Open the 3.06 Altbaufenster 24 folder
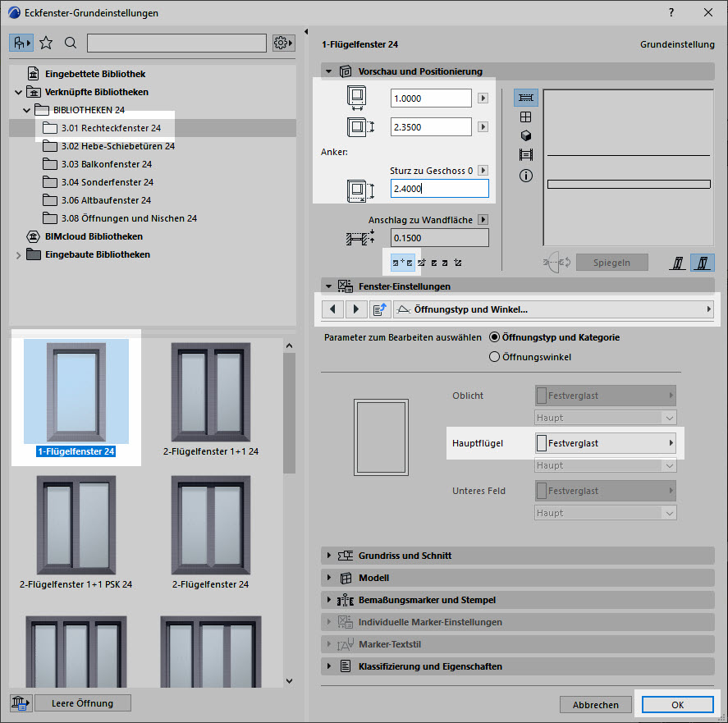This screenshot has height=723, width=728. click(x=106, y=200)
